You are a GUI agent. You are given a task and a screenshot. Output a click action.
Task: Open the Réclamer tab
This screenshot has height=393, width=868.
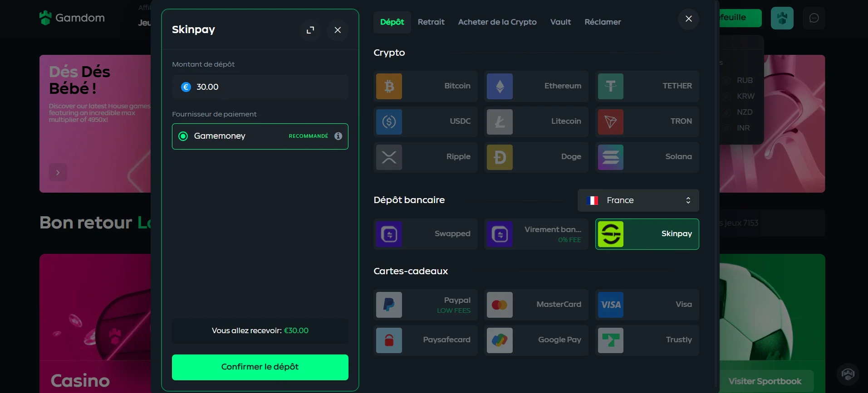tap(603, 22)
